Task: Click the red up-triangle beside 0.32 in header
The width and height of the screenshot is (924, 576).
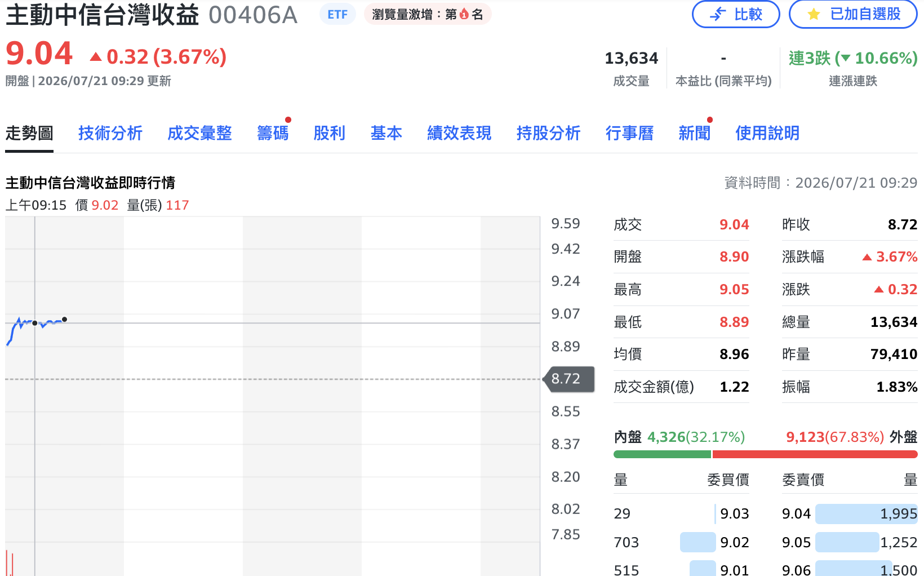Action: coord(96,56)
